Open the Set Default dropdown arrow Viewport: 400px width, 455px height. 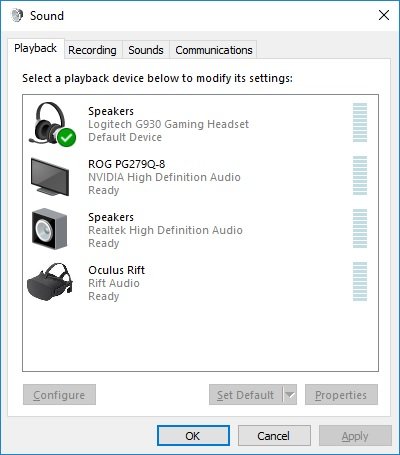[x=290, y=395]
